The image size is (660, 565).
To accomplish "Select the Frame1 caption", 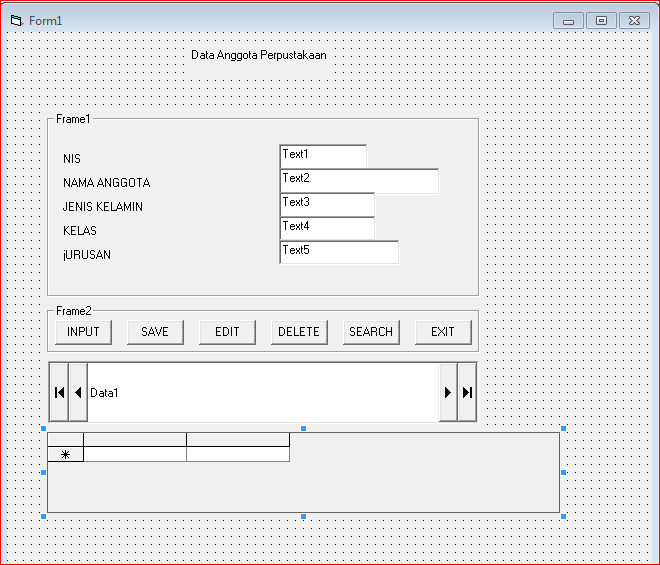I will pos(73,119).
